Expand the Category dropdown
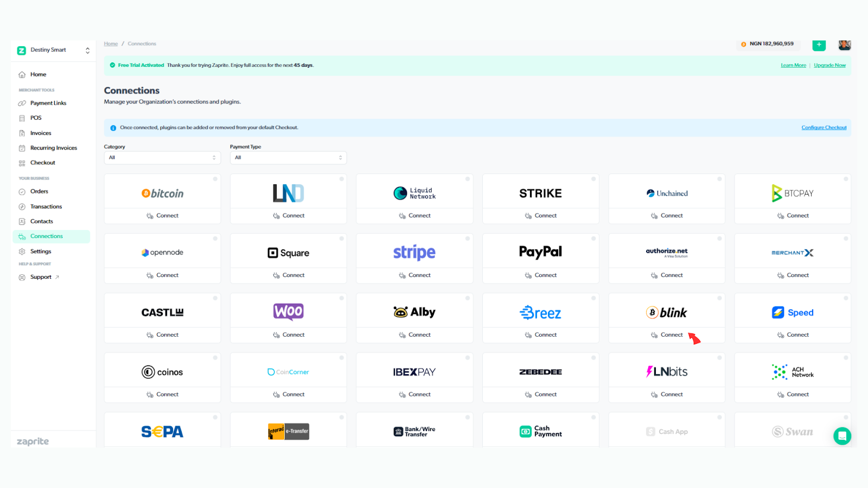This screenshot has height=488, width=868. [x=162, y=158]
